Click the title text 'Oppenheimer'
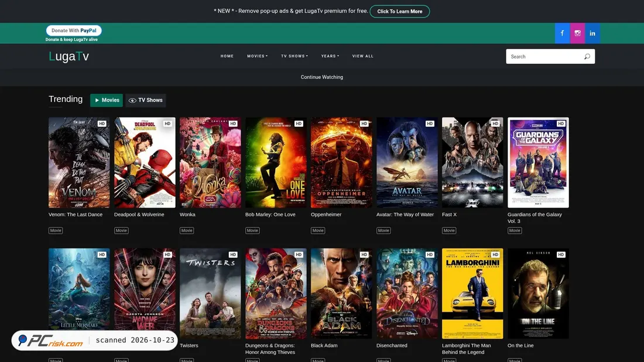644x362 pixels. coord(326,215)
